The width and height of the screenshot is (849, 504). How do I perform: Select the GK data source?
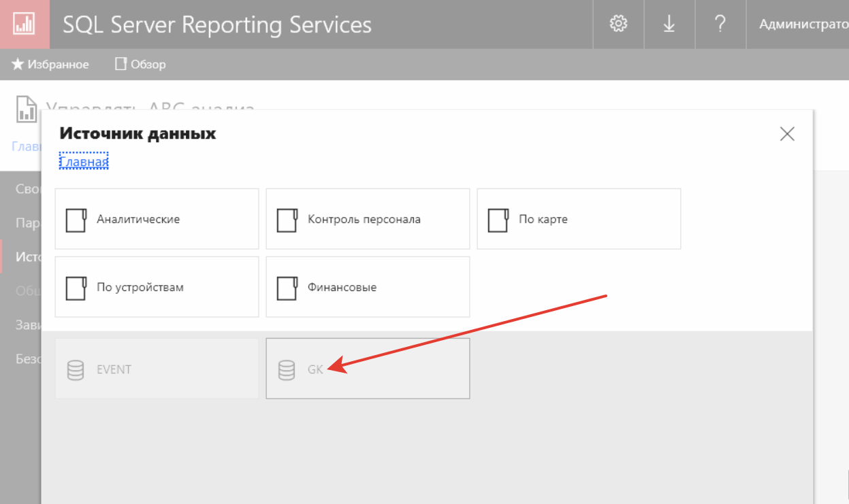coord(368,369)
